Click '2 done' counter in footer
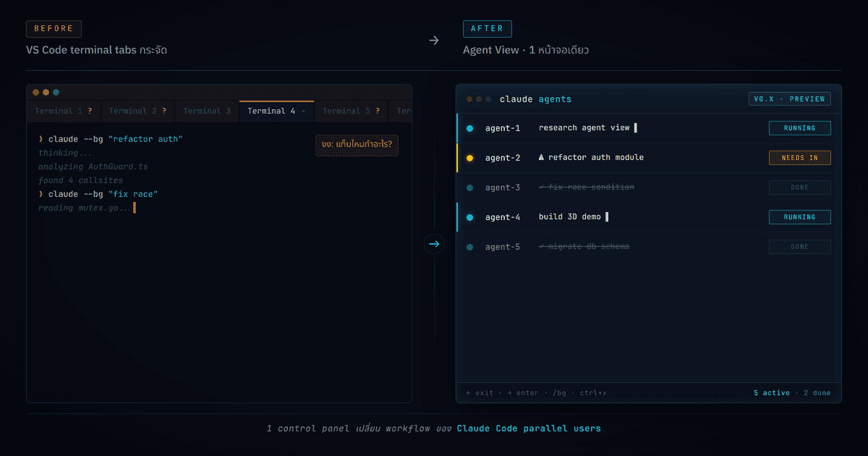 [x=817, y=393]
